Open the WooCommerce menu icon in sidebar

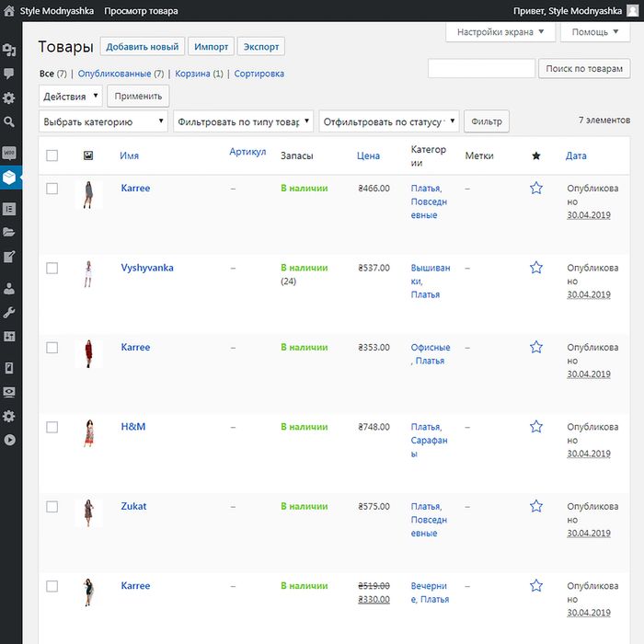(x=9, y=153)
